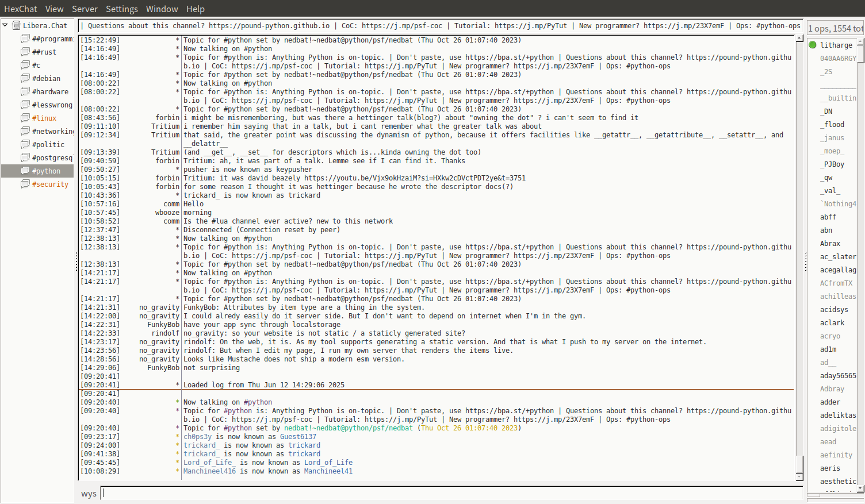
Task: Select user ac_slater in the user list
Action: pos(838,257)
